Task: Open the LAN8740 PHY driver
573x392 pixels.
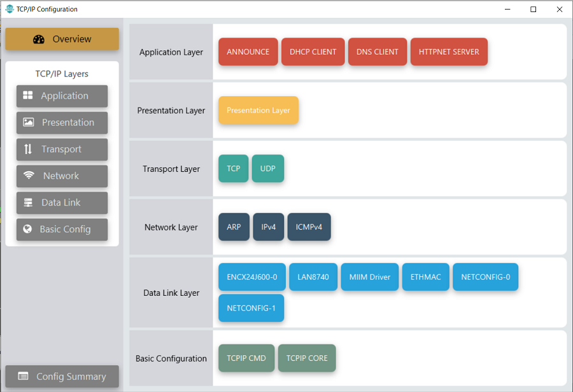Action: click(x=313, y=277)
